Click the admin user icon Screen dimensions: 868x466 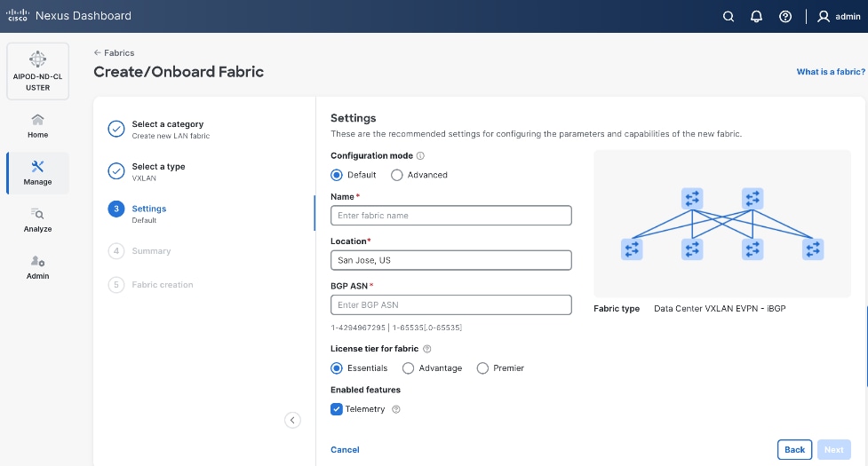pyautogui.click(x=824, y=16)
